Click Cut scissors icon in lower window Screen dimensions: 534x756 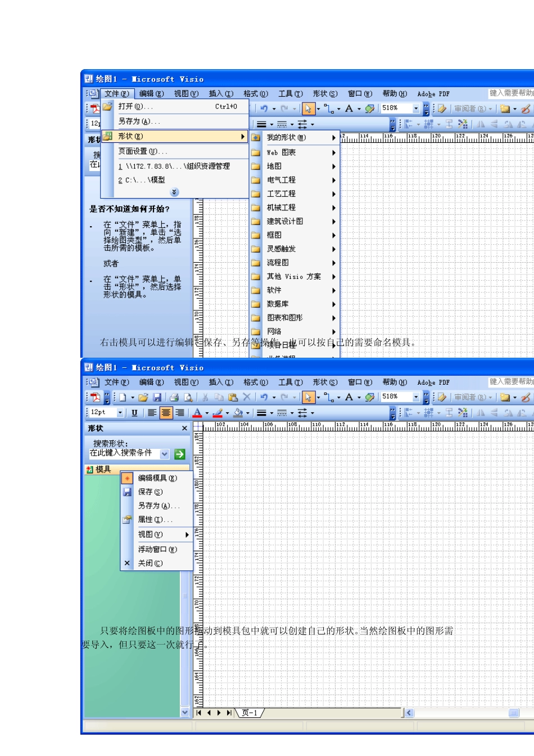point(205,397)
